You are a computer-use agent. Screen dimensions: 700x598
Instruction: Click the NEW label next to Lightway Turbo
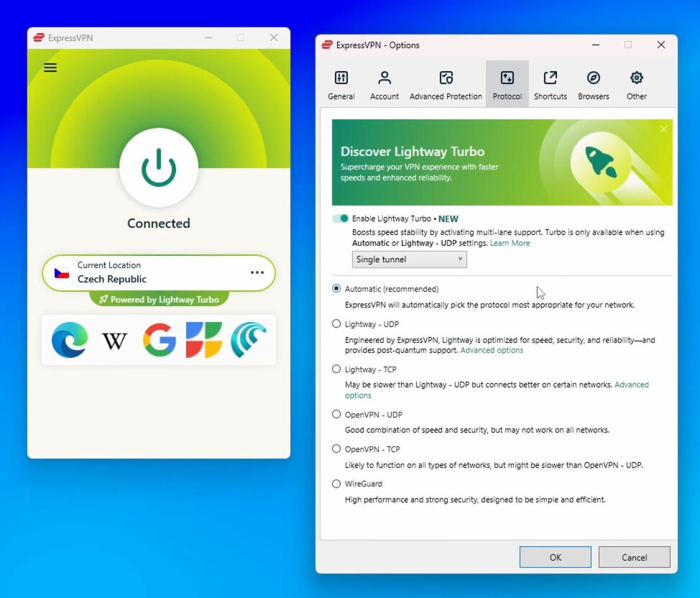point(448,218)
